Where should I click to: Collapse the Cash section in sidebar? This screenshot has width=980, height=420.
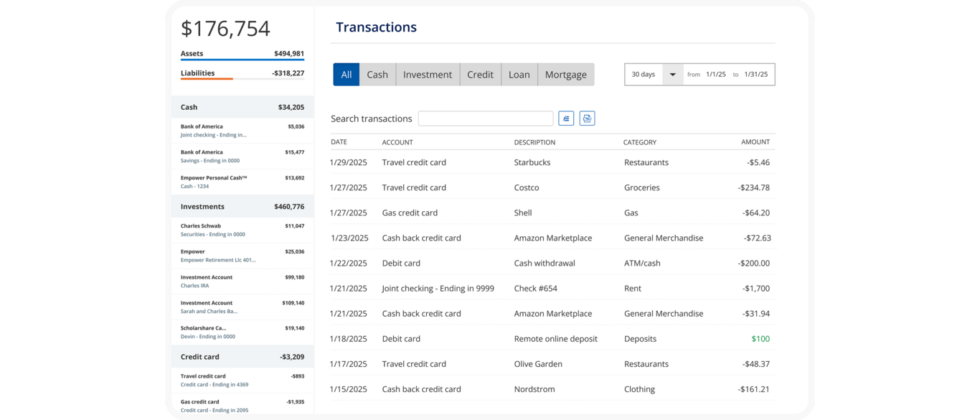pyautogui.click(x=242, y=107)
